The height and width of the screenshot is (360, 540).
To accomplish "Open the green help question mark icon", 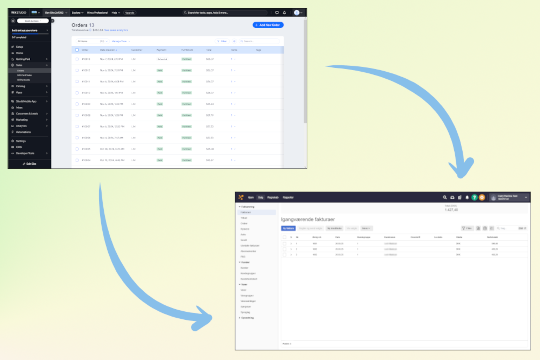I will point(475,197).
